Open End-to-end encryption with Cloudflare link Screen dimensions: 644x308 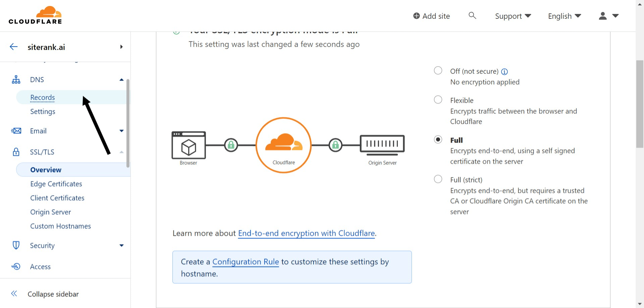(x=306, y=233)
